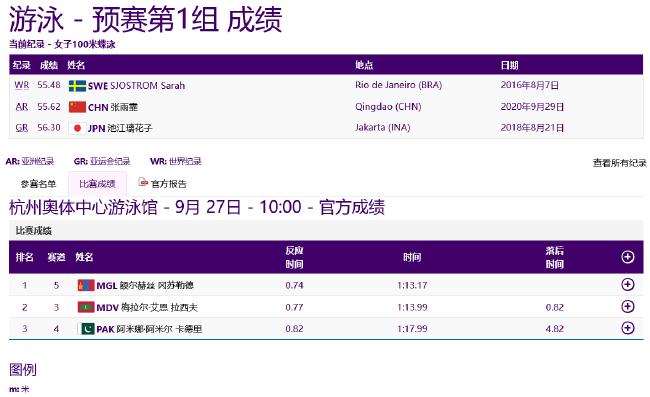This screenshot has width=650, height=397.
Task: Open the CHN record holder name
Action: [x=113, y=107]
